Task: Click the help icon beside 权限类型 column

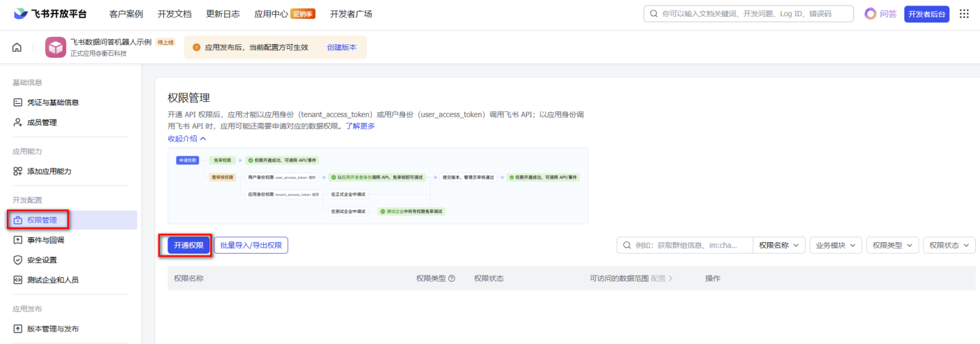Action: point(452,279)
